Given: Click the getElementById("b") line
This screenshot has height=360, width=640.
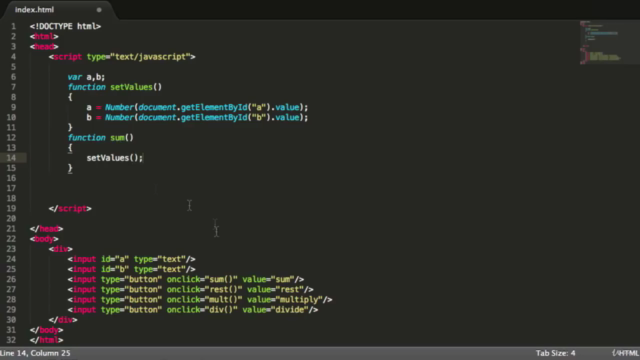Looking at the screenshot, I should coord(197,118).
